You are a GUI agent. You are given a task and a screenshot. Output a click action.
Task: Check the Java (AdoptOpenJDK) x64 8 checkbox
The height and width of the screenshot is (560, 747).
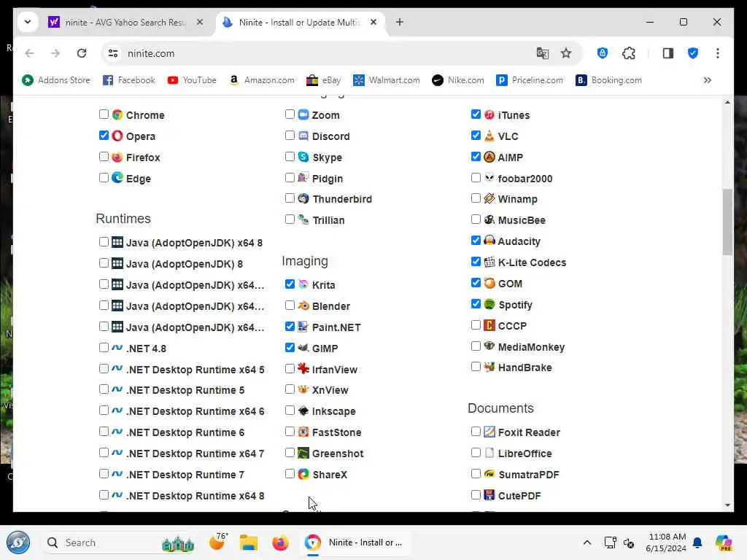104,242
